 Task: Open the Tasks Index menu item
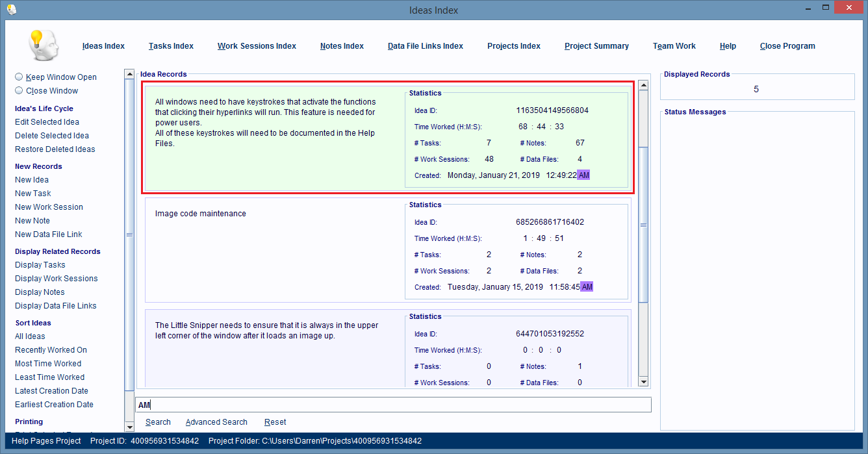[171, 46]
